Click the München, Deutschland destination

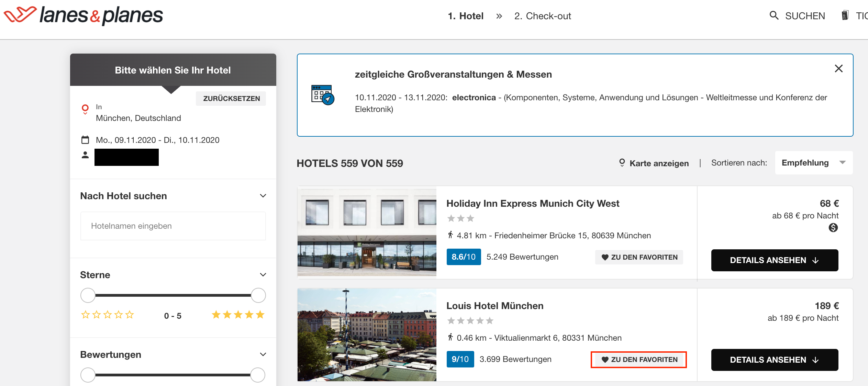(x=138, y=118)
